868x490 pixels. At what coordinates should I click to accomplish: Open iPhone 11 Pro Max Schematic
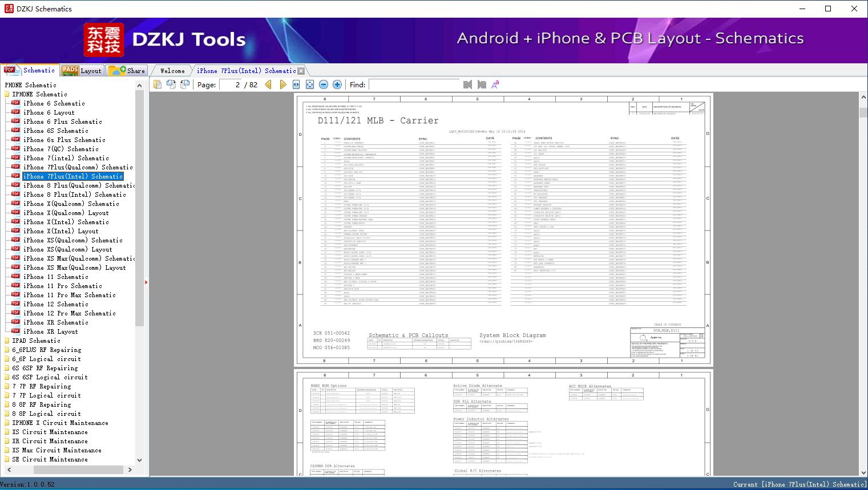(69, 295)
